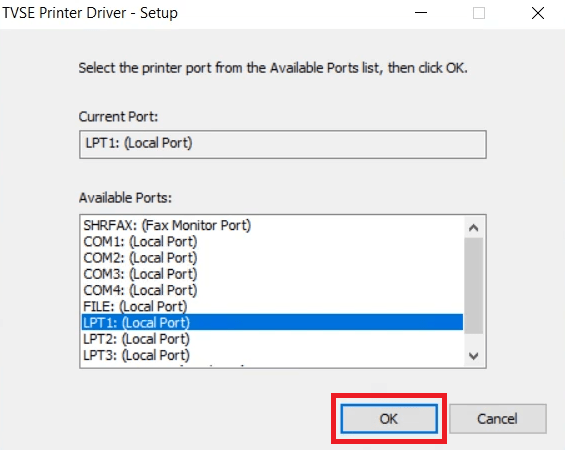Click the ports list scrollbar thumb

(474, 286)
